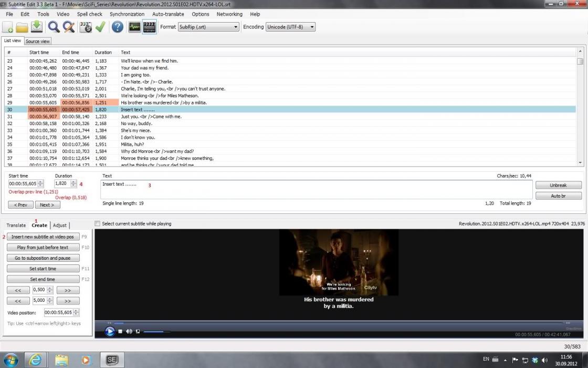This screenshot has width=588, height=368.
Task: Click the Auto br button
Action: (x=558, y=196)
